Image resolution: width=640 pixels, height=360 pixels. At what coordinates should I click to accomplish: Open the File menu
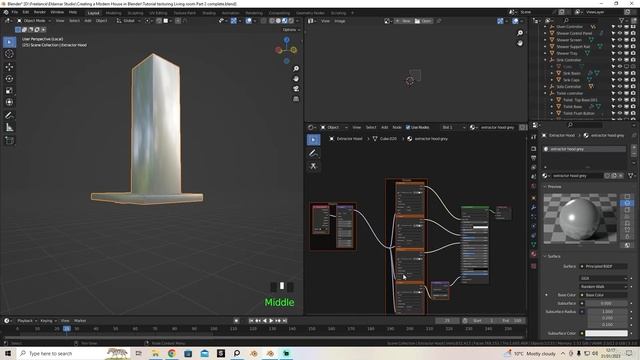coord(15,13)
